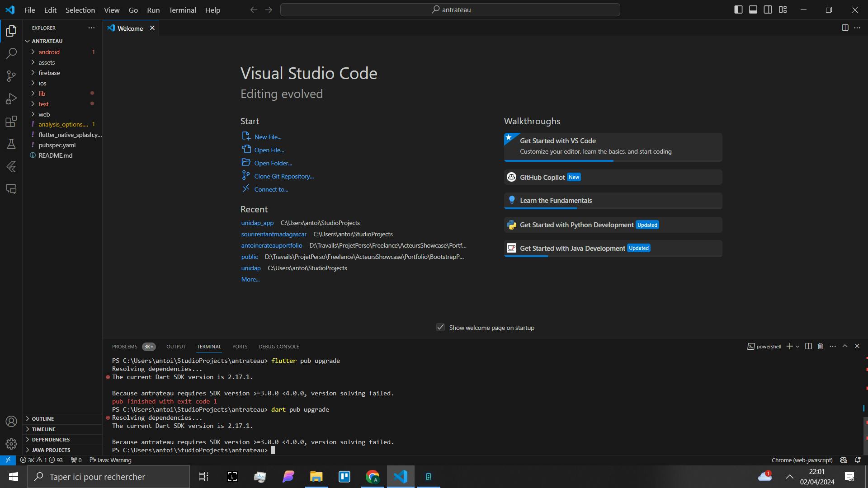
Task: Open the new terminal launch profile dropdown
Action: point(797,346)
